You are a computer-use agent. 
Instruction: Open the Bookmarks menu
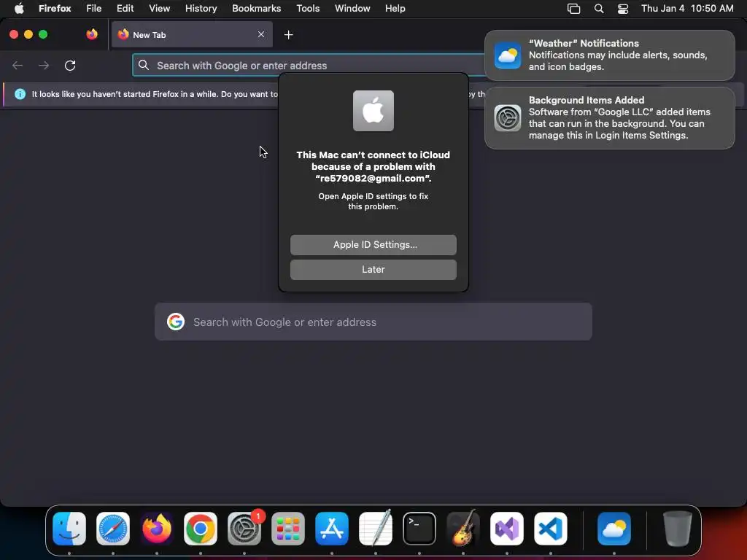tap(256, 9)
